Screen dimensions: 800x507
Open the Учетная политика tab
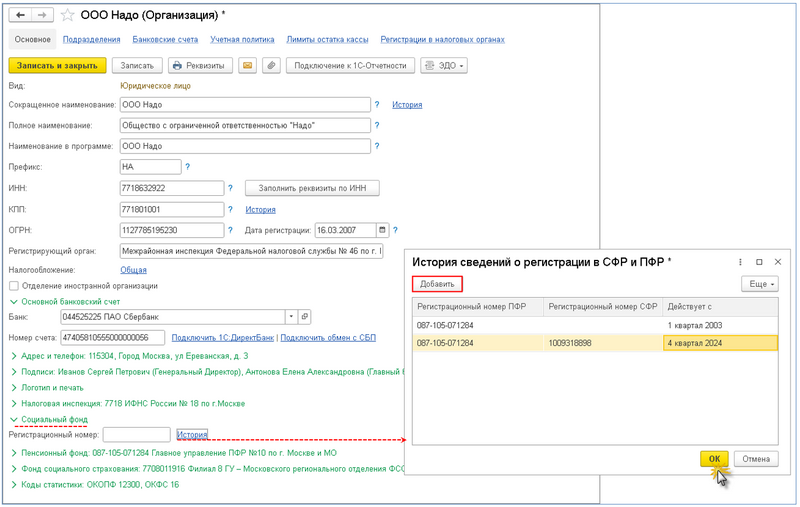pyautogui.click(x=242, y=40)
